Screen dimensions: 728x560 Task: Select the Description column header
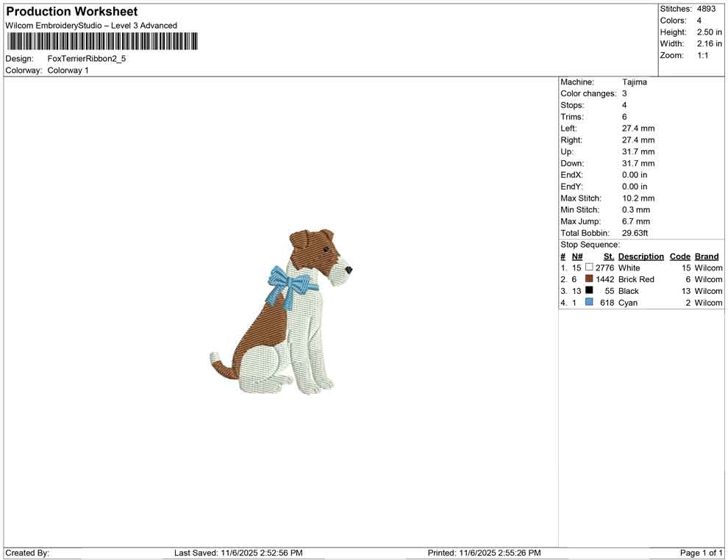pos(640,256)
